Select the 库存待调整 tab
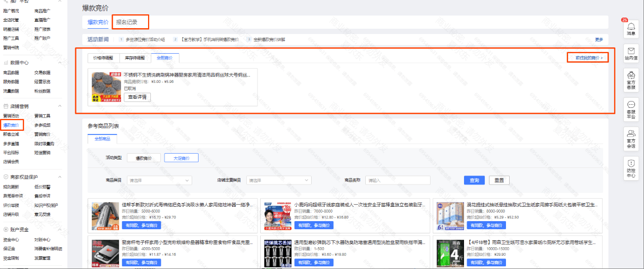Image resolution: width=644 pixels, height=269 pixels. [135, 58]
